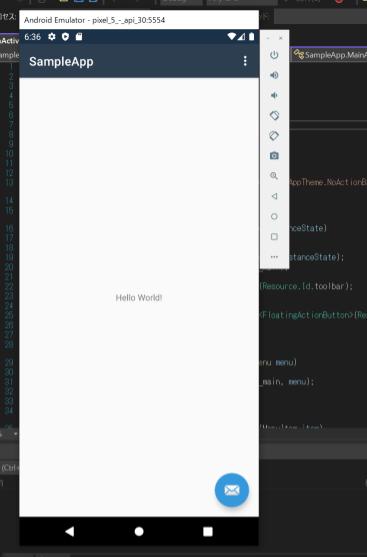This screenshot has width=367, height=557.
Task: Click the emulator sidebar overview square icon
Action: 274,237
